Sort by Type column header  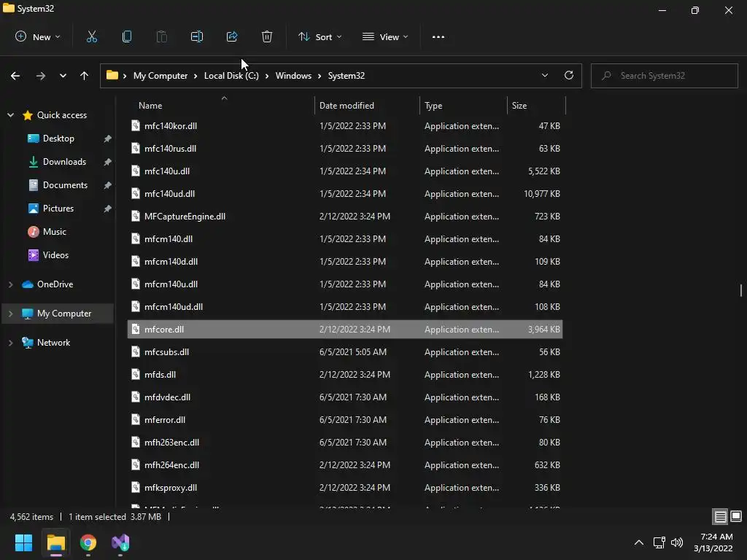433,106
